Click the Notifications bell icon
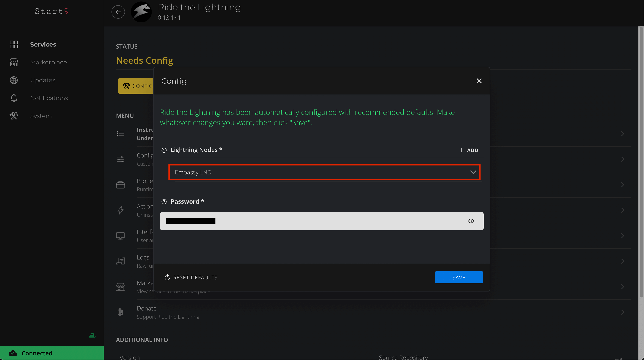Screen dimensions: 644x360 (14, 98)
